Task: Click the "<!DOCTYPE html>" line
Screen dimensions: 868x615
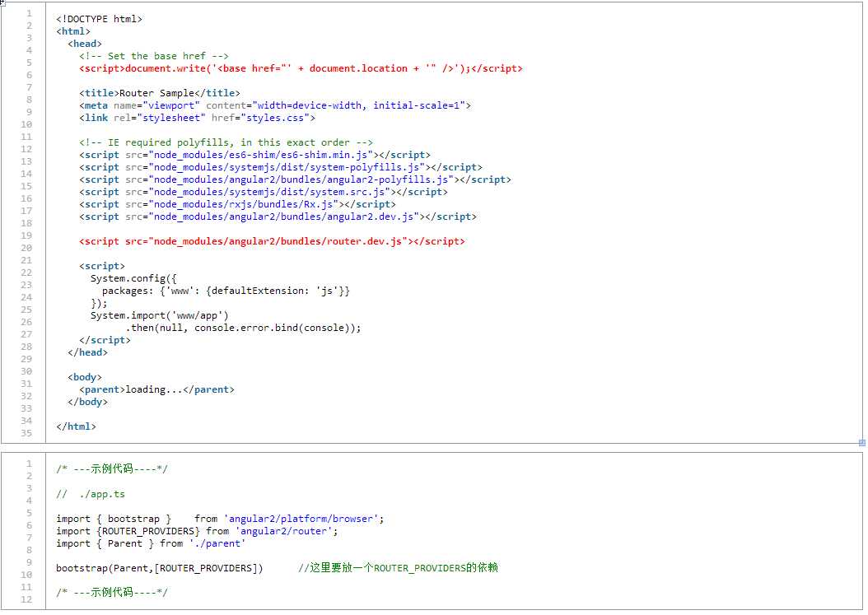Action: tap(99, 19)
